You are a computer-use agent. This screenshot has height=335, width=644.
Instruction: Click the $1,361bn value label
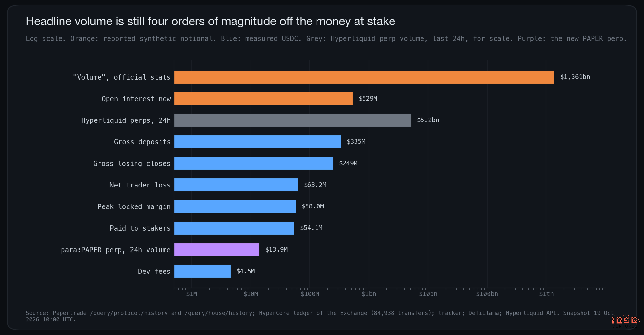point(575,77)
